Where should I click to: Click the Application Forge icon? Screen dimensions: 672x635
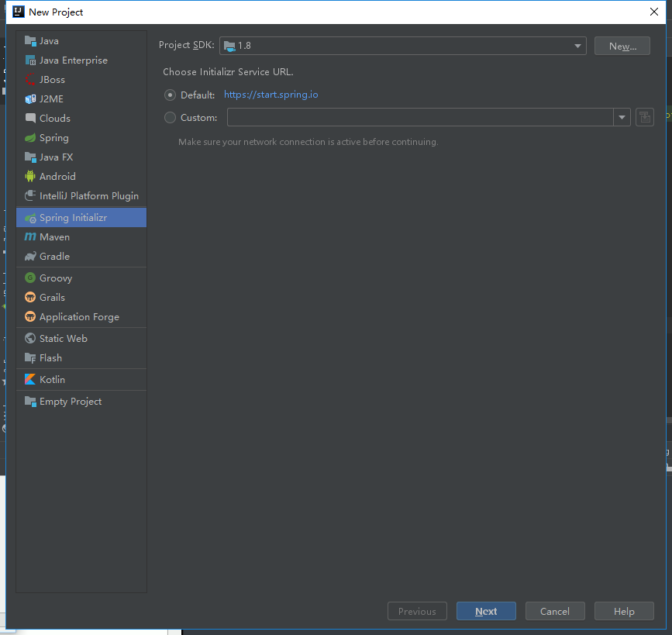(x=30, y=317)
